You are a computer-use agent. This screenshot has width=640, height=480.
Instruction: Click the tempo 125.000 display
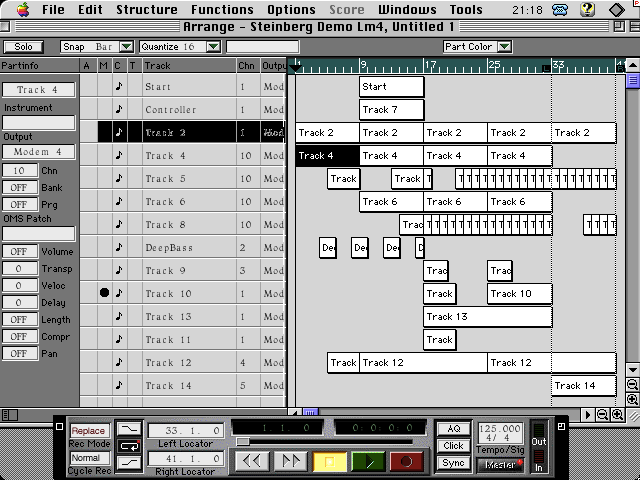[x=500, y=428]
